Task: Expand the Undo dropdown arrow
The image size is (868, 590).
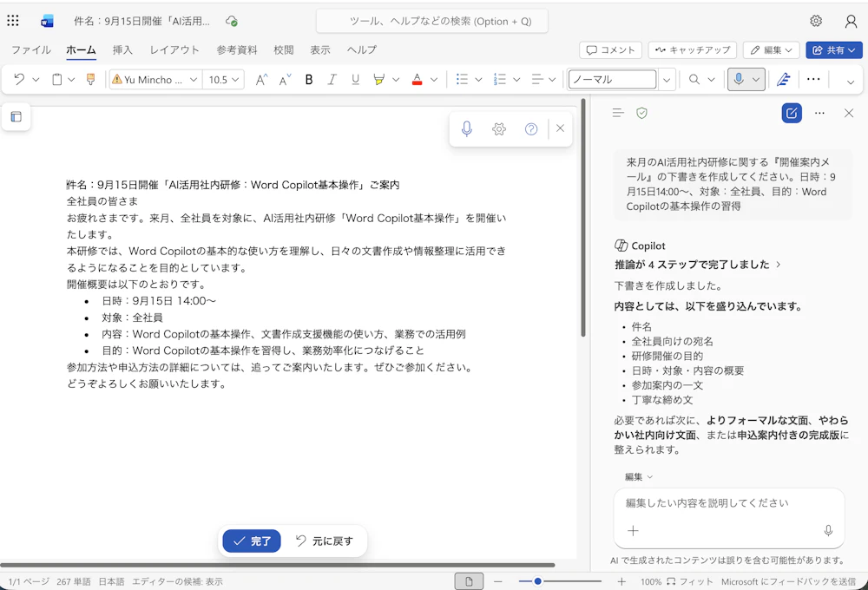Action: click(36, 80)
